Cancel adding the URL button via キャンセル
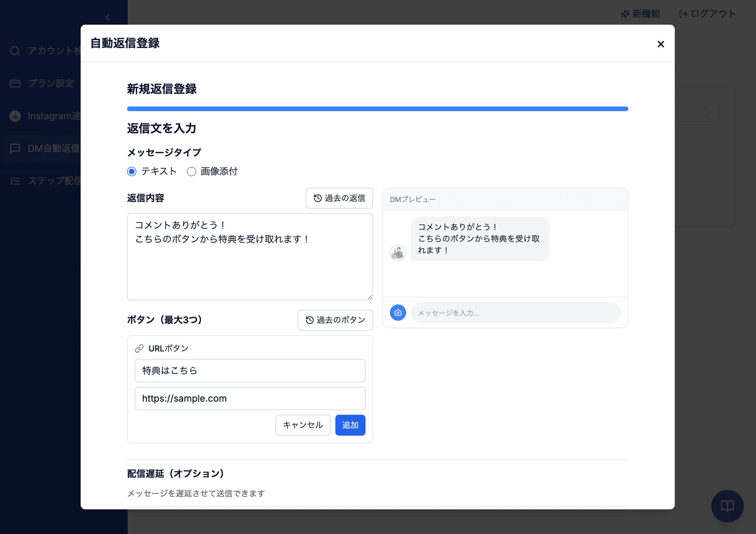The image size is (756, 534). [x=303, y=425]
